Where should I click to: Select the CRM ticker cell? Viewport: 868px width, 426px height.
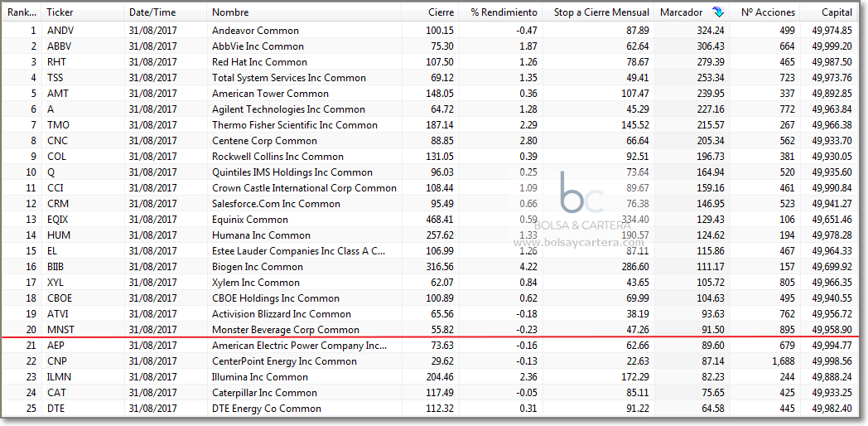pos(58,203)
